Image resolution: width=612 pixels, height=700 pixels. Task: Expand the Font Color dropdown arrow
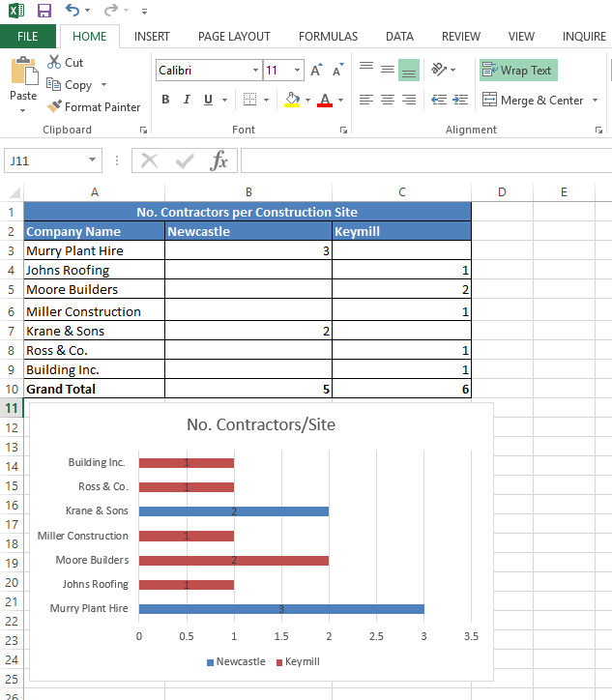pos(340,100)
